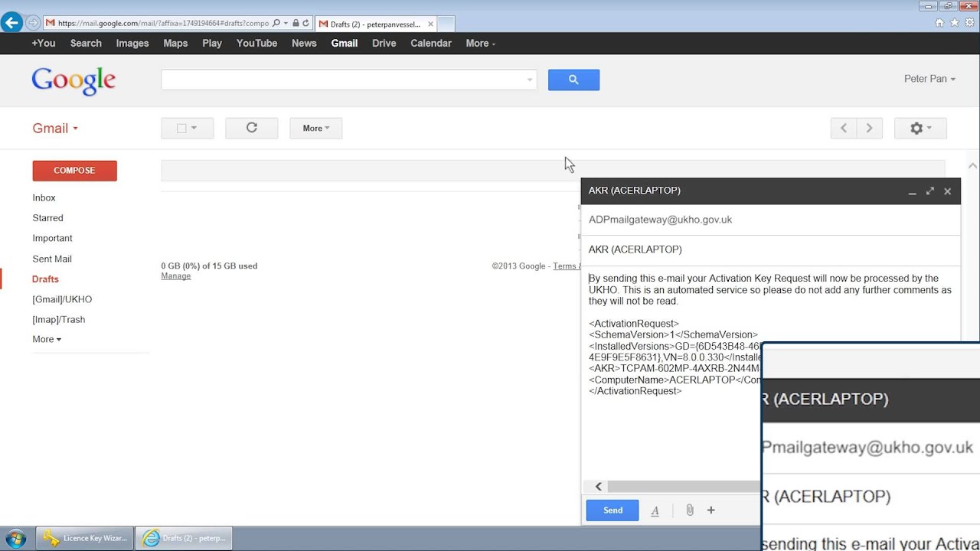Click the Google search input field
Viewport: 980px width, 551px height.
click(x=342, y=80)
